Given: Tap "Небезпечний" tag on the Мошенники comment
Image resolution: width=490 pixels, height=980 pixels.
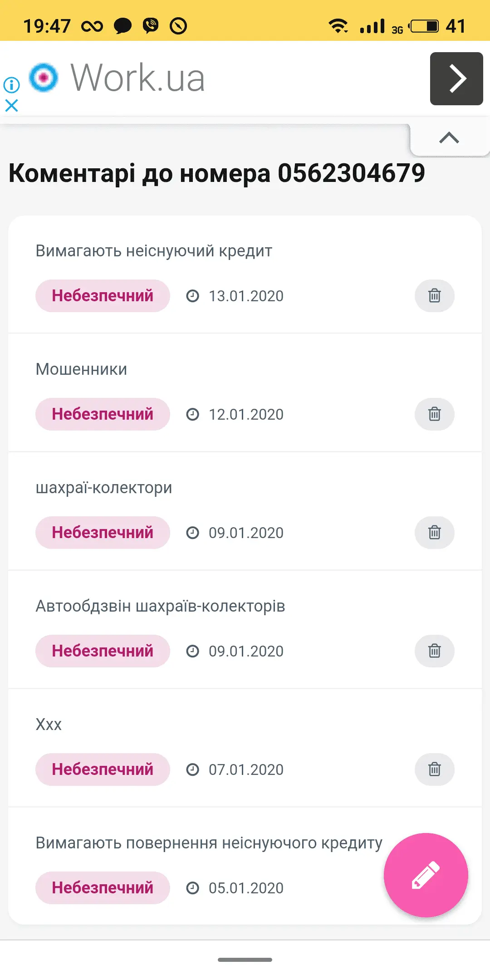Looking at the screenshot, I should (103, 414).
